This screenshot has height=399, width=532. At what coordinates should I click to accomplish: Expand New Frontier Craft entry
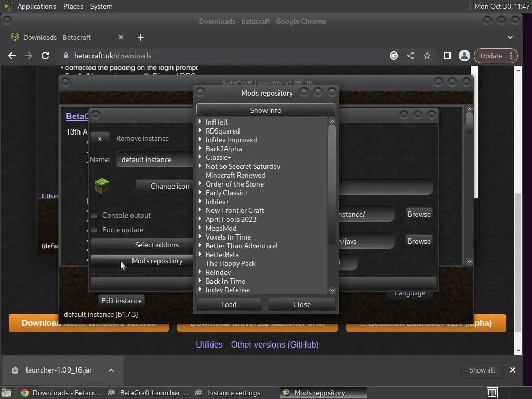point(200,210)
